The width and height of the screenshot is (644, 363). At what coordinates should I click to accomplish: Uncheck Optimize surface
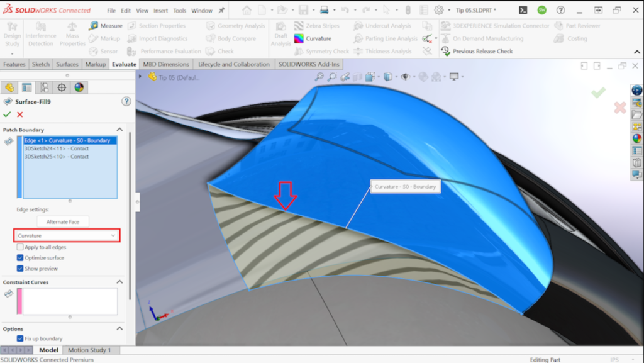click(x=20, y=257)
